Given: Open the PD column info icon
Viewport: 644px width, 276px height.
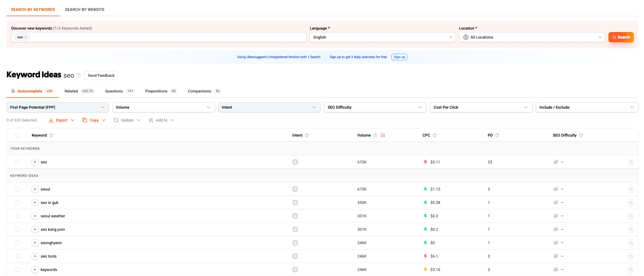Looking at the screenshot, I should click(497, 135).
